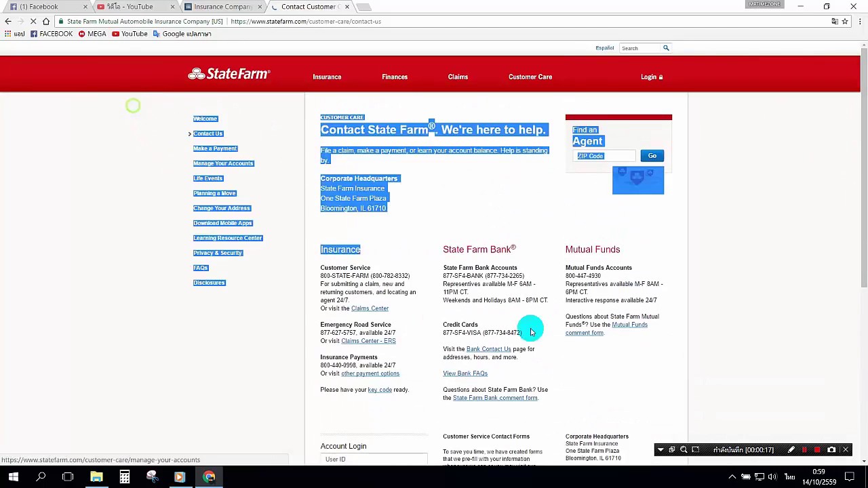This screenshot has width=868, height=488.
Task: Open Privacy & Security in the sidebar
Action: coord(217,253)
